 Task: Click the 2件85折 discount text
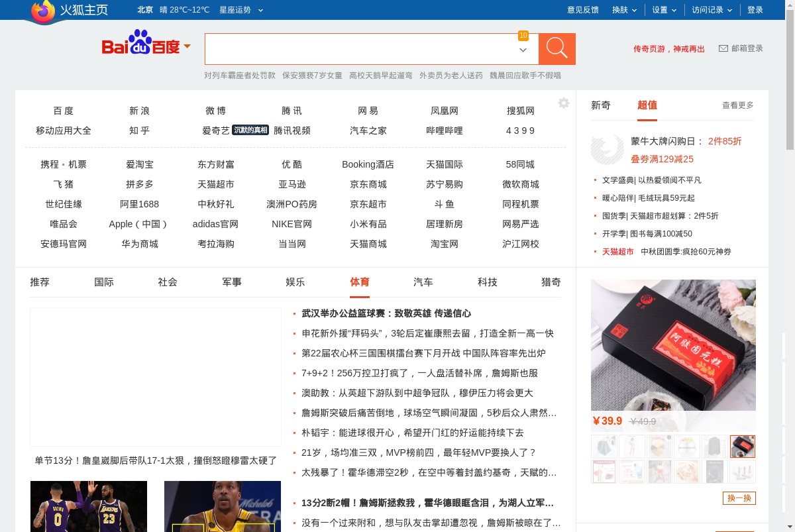(x=725, y=141)
